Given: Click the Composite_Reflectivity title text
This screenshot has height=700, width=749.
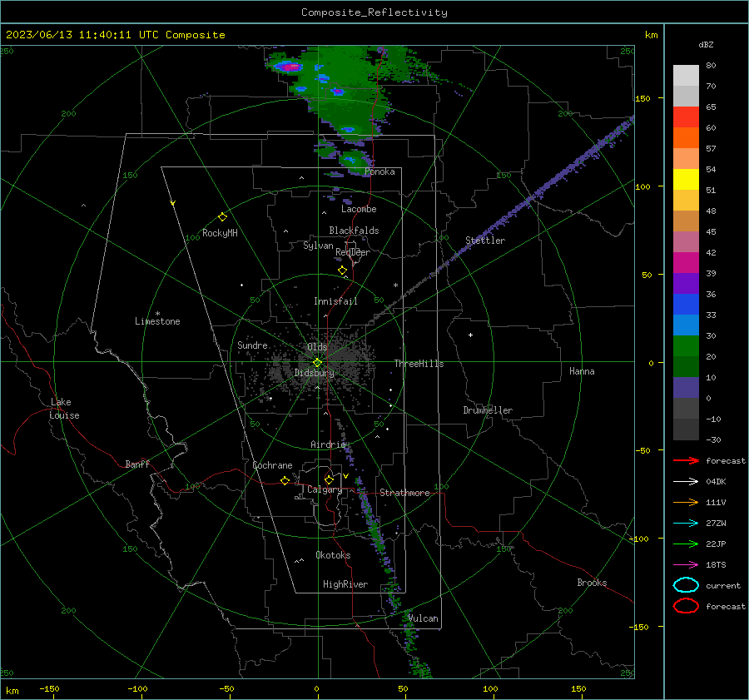Looking at the screenshot, I should 374,12.
